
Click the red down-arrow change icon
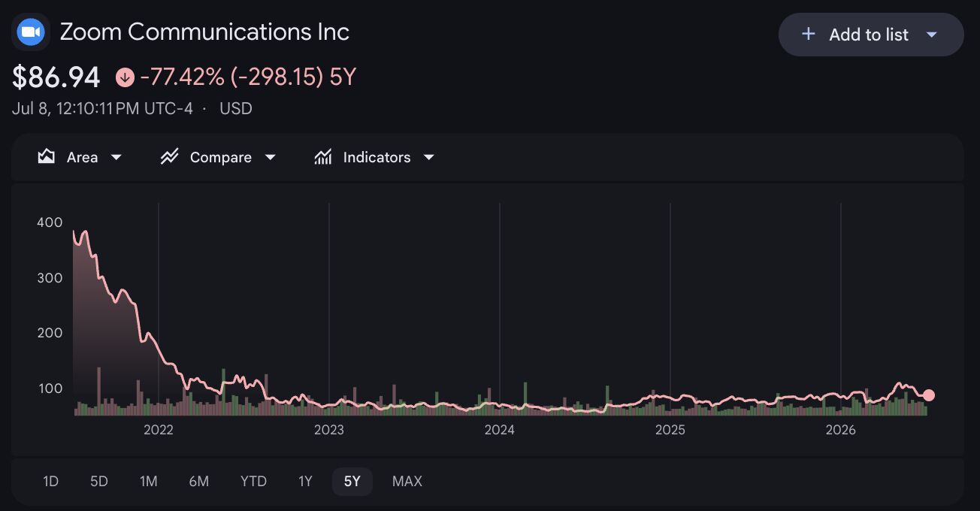tap(125, 77)
